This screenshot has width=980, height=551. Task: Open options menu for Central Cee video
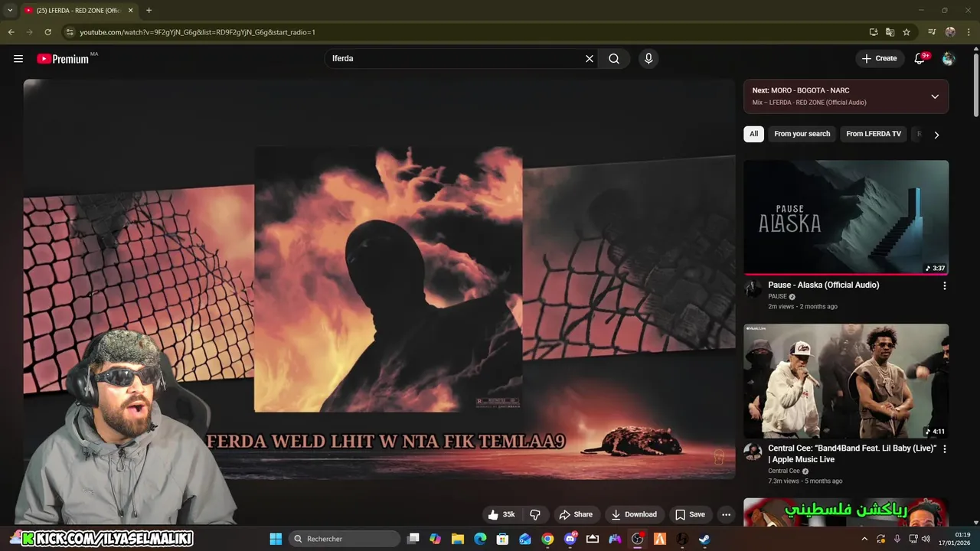point(944,449)
